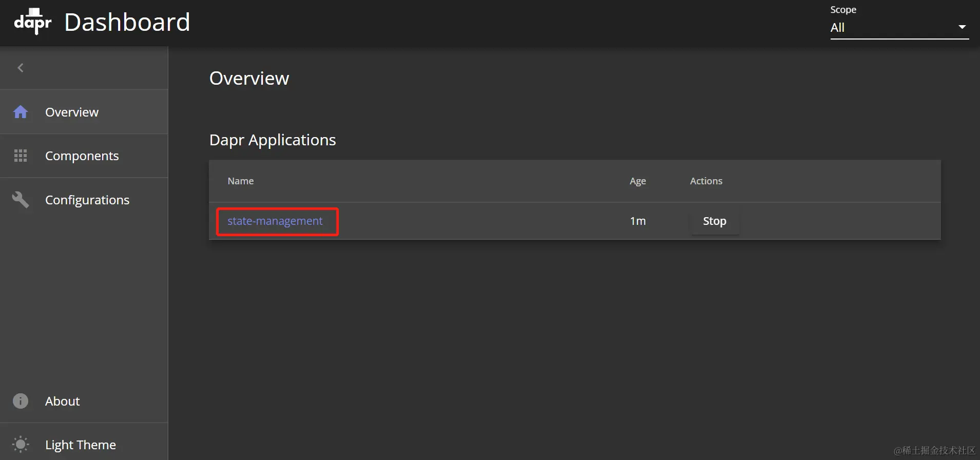Click the Dashboard title text

(x=127, y=23)
